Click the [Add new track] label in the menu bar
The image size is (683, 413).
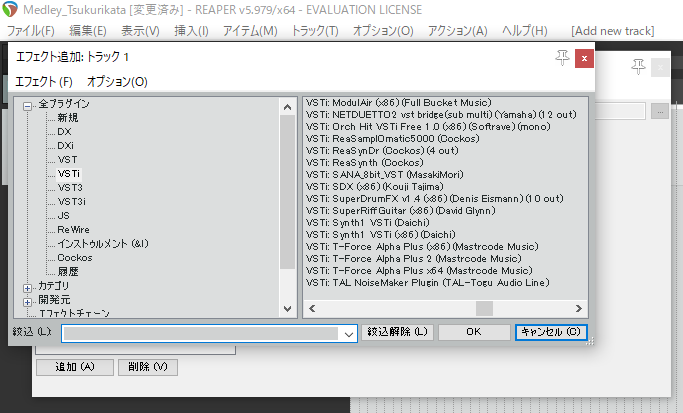point(612,31)
